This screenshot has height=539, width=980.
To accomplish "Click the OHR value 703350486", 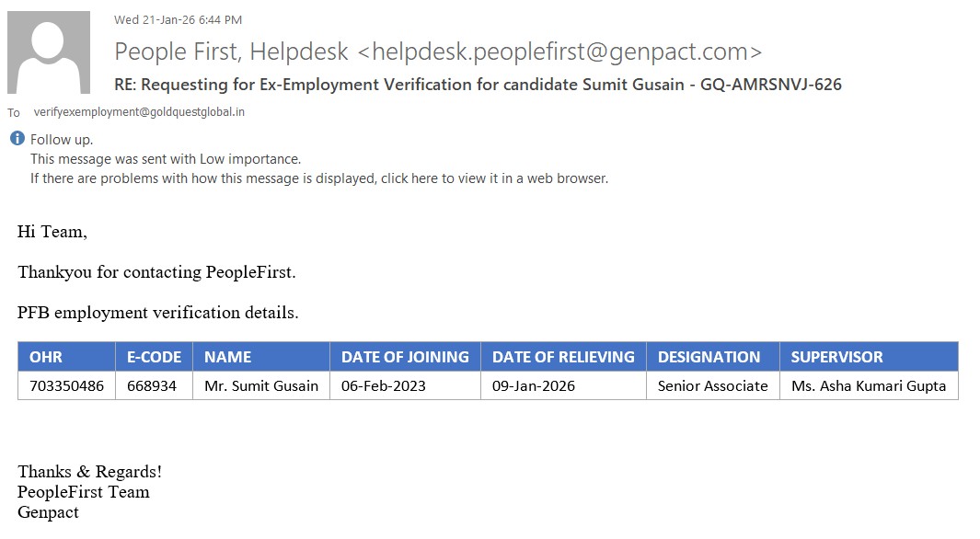I will tap(66, 385).
